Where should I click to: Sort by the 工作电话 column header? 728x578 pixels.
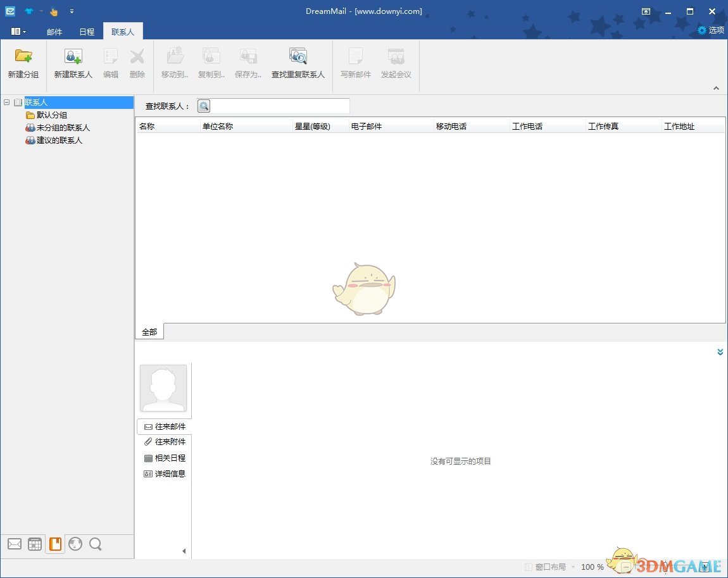[x=548, y=126]
